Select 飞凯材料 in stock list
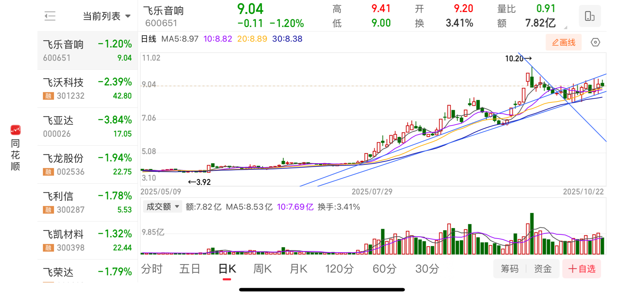The image size is (644, 297). tap(87, 240)
